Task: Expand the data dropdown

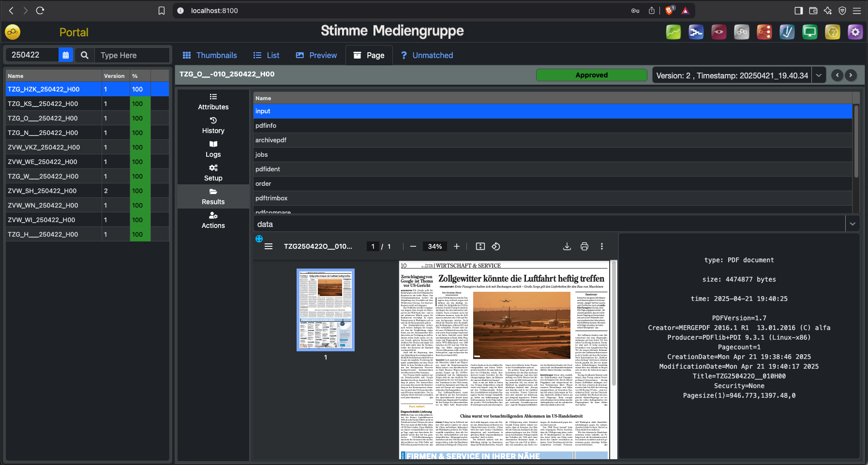Action: pos(852,224)
